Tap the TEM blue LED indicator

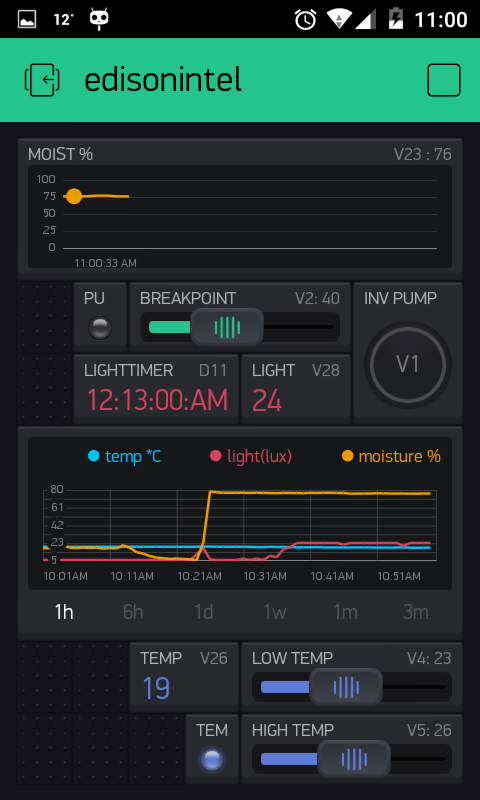point(212,760)
